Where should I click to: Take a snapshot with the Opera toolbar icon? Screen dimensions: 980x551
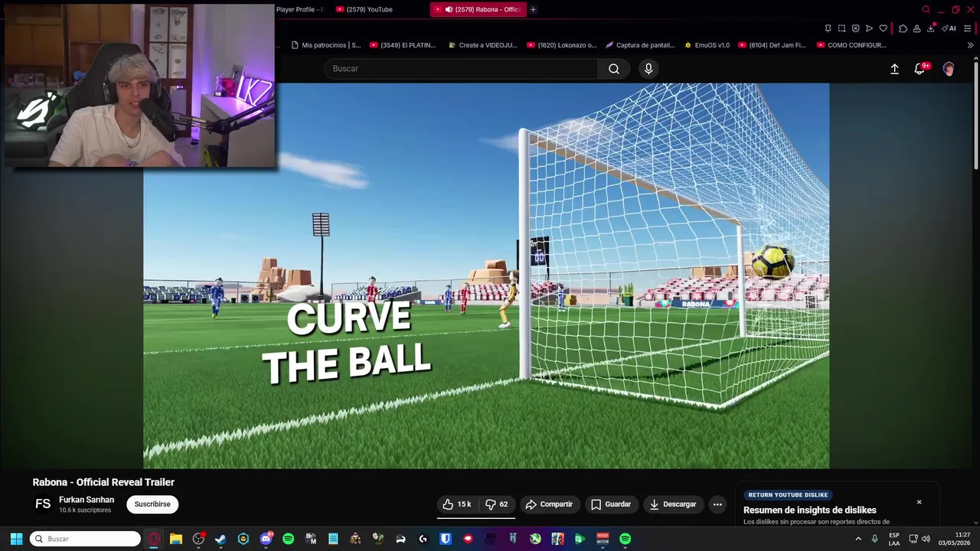pos(841,28)
